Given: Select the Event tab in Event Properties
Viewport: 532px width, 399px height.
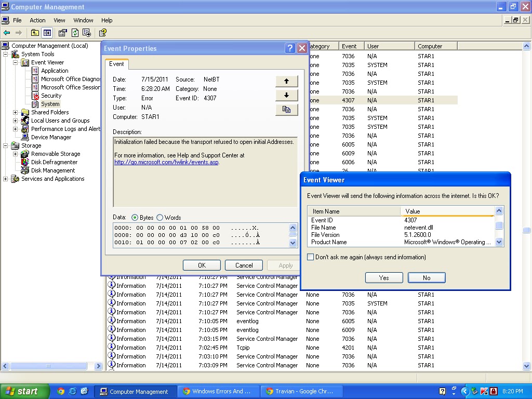Looking at the screenshot, I should pyautogui.click(x=117, y=64).
